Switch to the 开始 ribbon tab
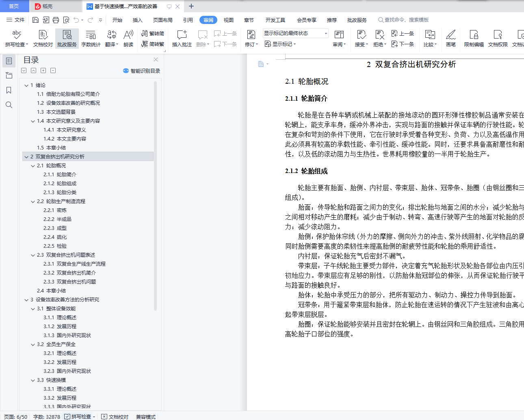Viewport: 524px width, 420px height. 117,20
